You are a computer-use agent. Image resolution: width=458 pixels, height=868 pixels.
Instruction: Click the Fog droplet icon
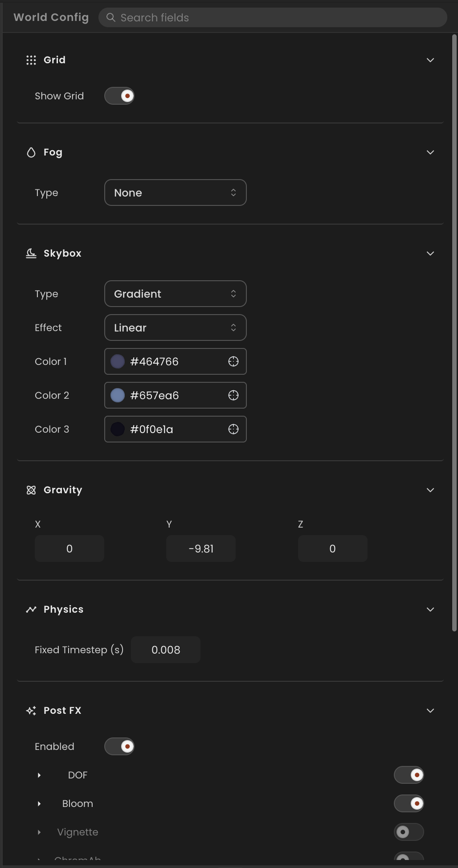point(31,152)
